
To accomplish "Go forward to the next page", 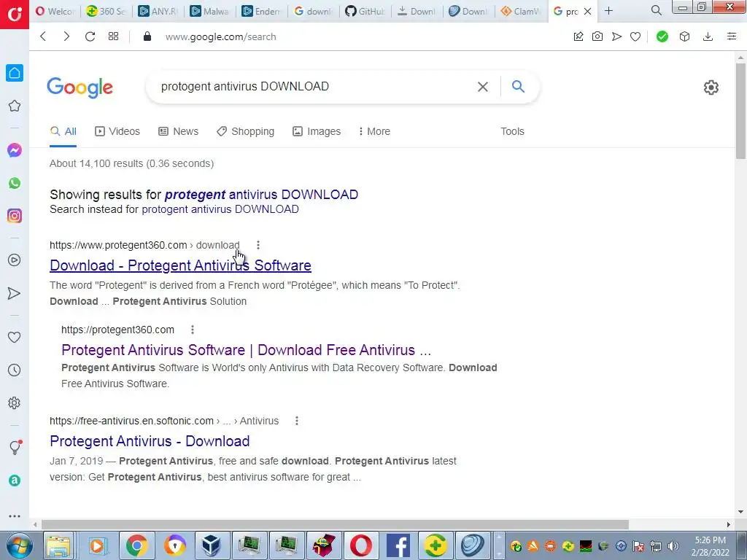I will [x=66, y=36].
